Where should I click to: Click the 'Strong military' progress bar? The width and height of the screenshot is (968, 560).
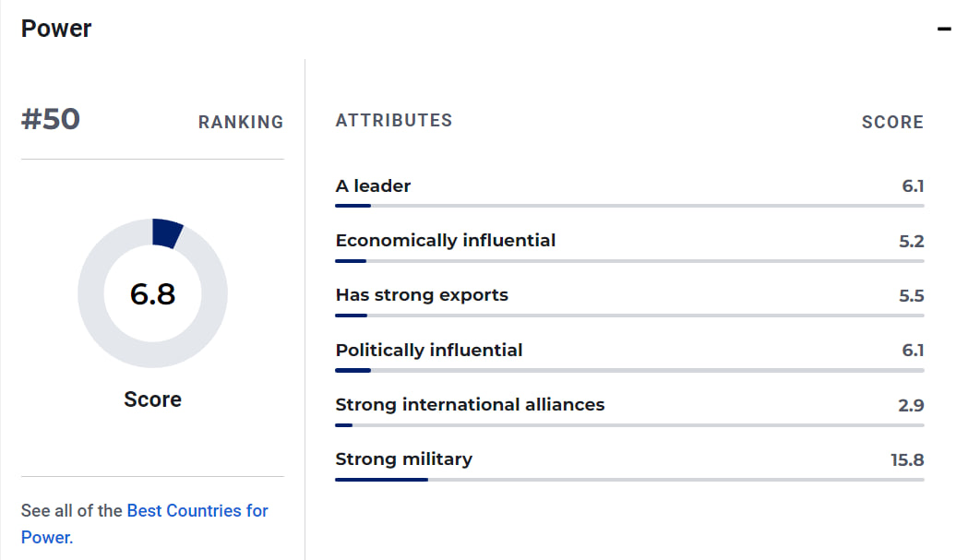(629, 480)
